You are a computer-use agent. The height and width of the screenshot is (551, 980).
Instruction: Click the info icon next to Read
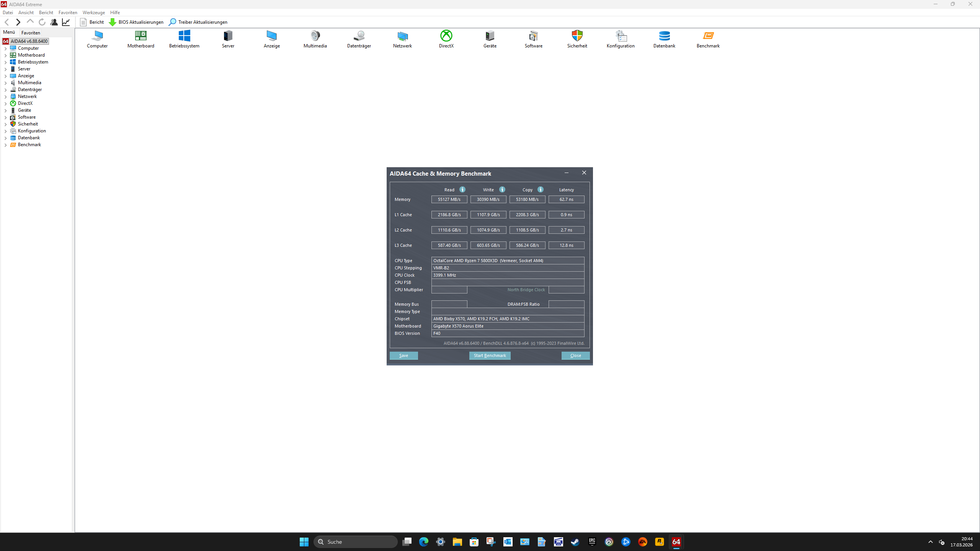[x=462, y=189]
